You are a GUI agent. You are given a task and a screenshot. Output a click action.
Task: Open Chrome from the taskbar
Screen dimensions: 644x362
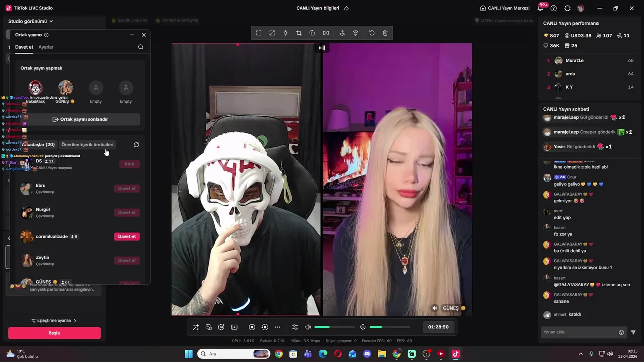[279, 354]
